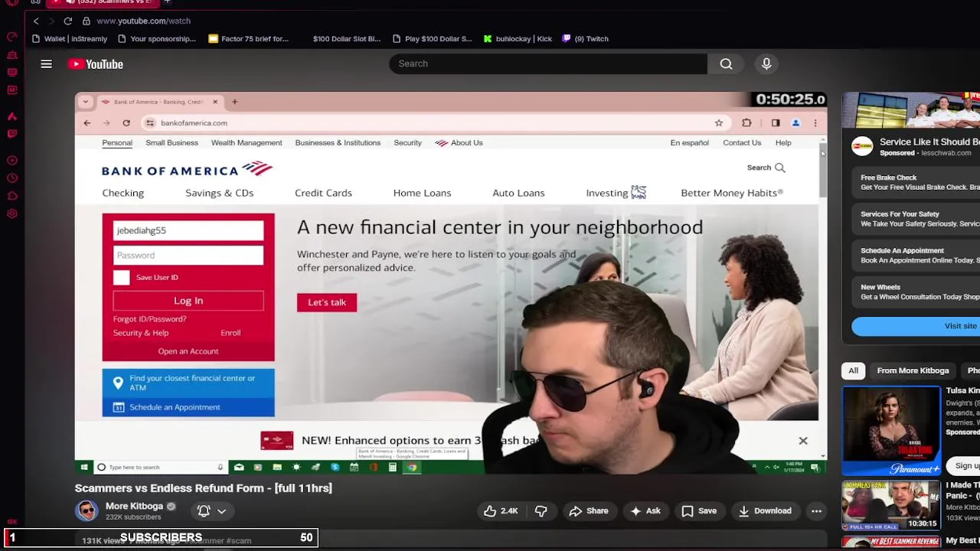980x551 pixels.
Task: Open Aria AI from the sidebar
Action: (x=12, y=116)
